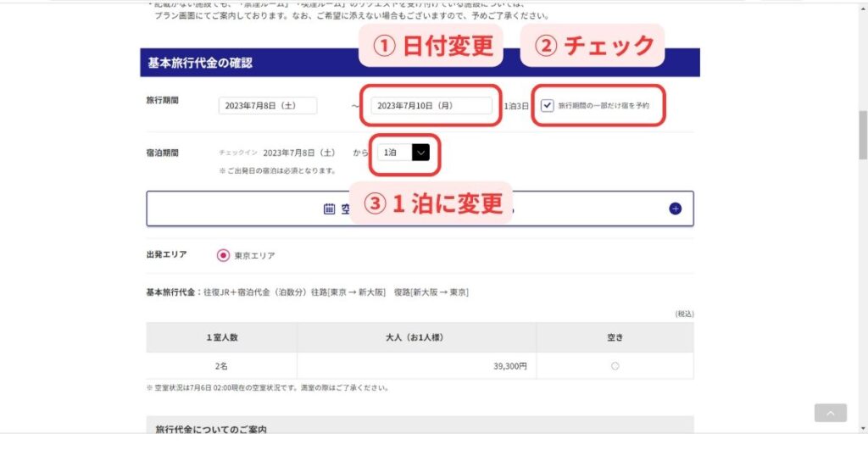This screenshot has width=868, height=456.
Task: Click start date field 2023年7月8日（土）
Action: click(x=268, y=106)
